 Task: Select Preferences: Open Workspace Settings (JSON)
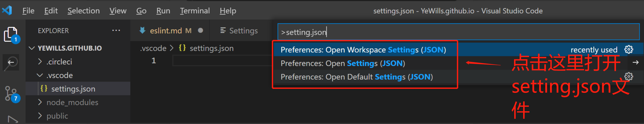coord(363,50)
